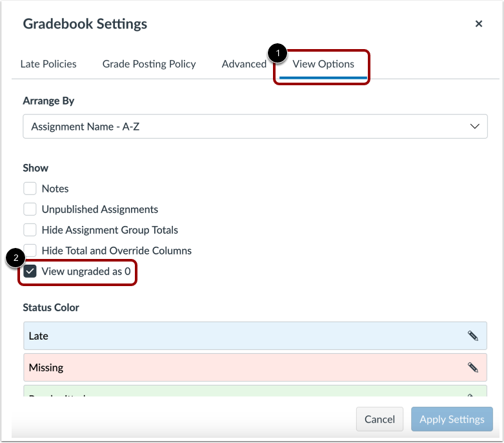504x443 pixels.
Task: Tick Hide Total and Override Columns
Action: [30, 251]
